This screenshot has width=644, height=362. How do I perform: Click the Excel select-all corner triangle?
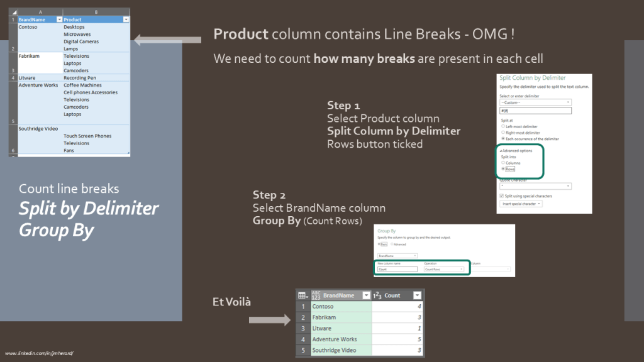(x=13, y=12)
